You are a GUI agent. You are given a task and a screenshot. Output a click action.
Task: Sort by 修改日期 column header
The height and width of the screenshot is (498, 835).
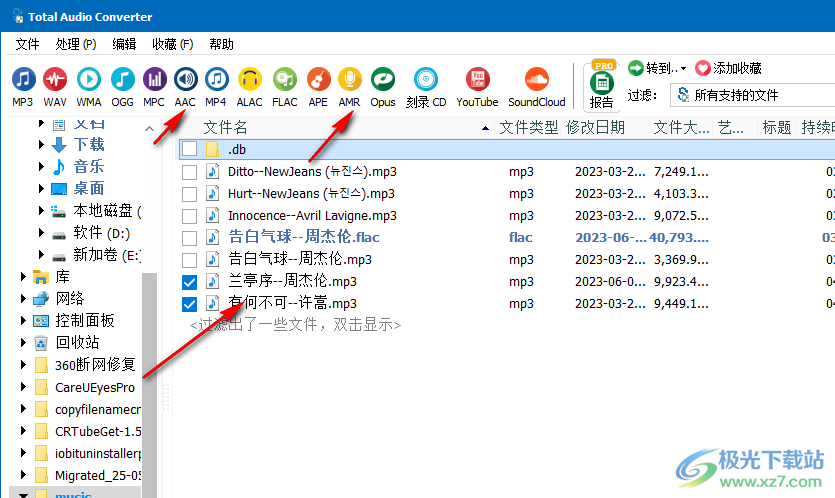pyautogui.click(x=604, y=128)
